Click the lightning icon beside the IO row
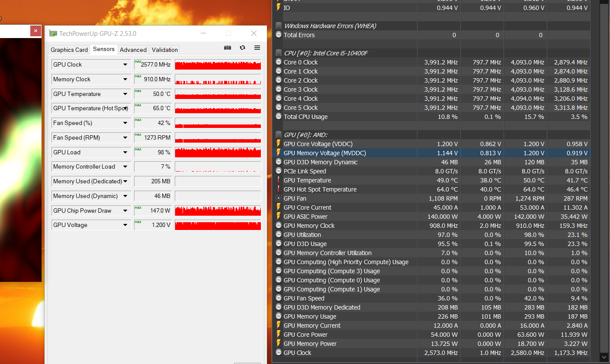Viewport: 610px width, 364px height. click(279, 8)
